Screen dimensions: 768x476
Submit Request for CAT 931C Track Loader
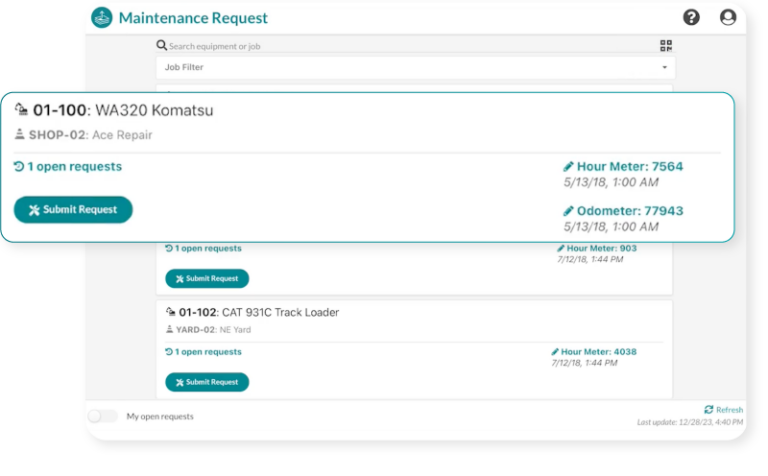click(207, 382)
